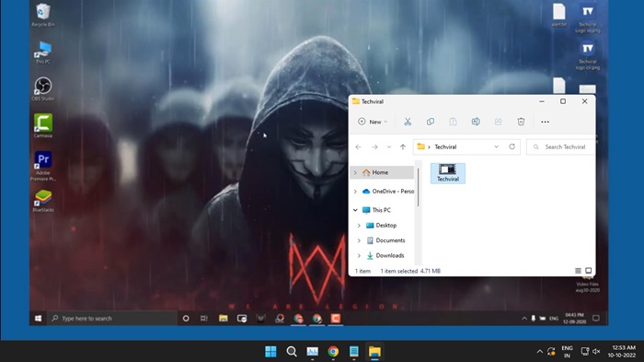Switch to large thumbnails view icon
The image size is (644, 362).
click(589, 271)
